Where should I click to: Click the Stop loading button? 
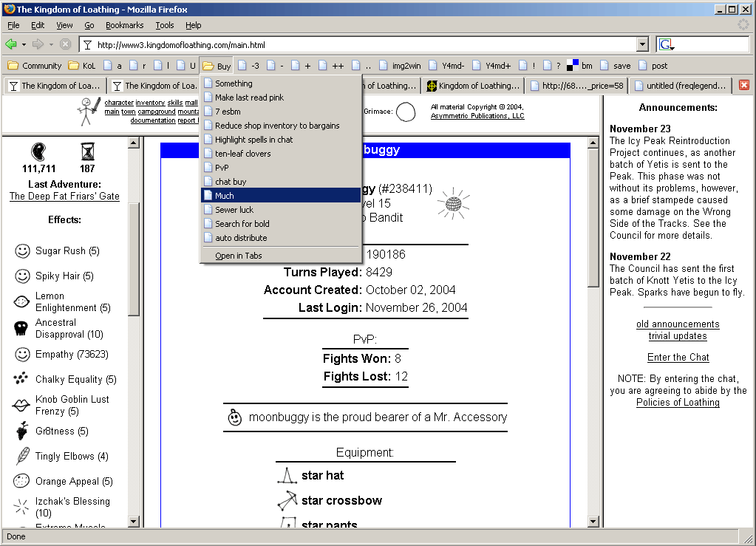(65, 45)
